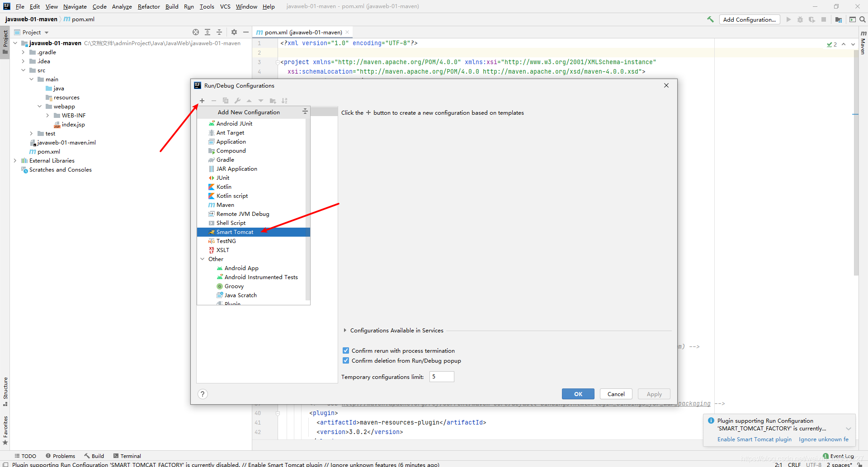The width and height of the screenshot is (868, 467).
Task: Click the locate file target icon in Project panel
Action: pyautogui.click(x=196, y=32)
